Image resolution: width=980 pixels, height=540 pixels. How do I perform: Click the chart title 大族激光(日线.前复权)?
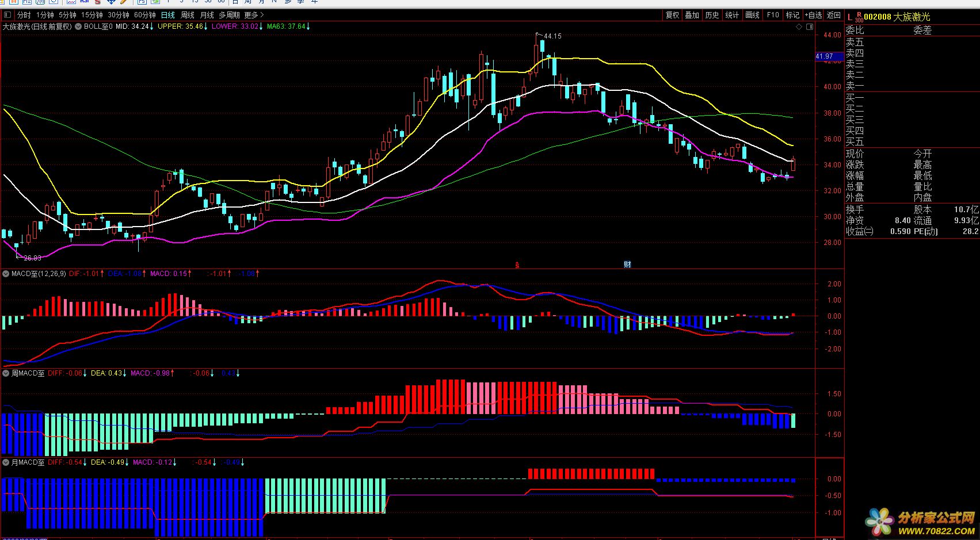37,26
